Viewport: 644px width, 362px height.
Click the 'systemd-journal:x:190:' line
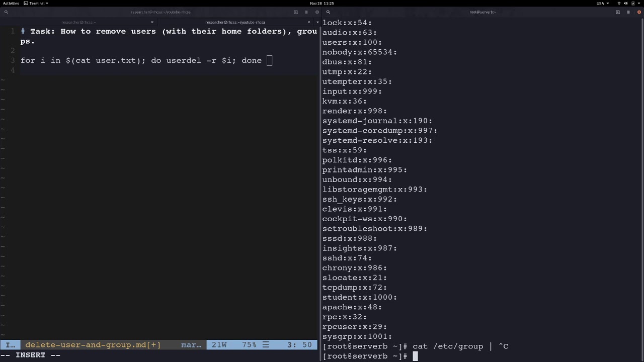[x=377, y=121]
